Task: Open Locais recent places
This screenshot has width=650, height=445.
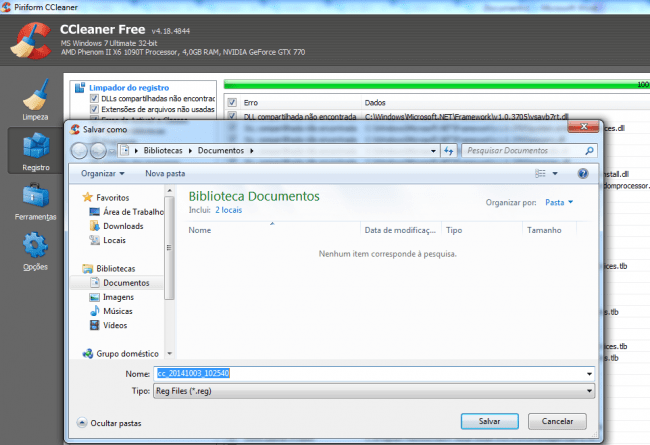Action: 108,240
